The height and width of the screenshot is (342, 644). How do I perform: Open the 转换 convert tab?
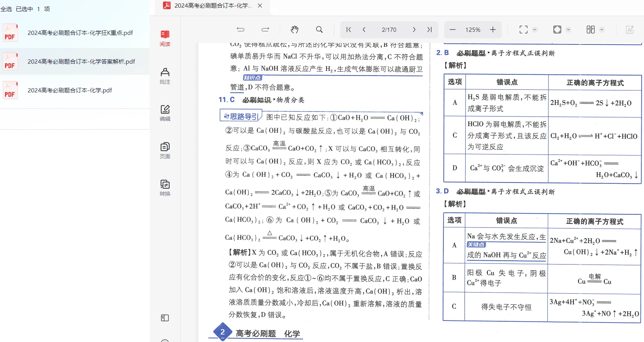click(x=165, y=187)
